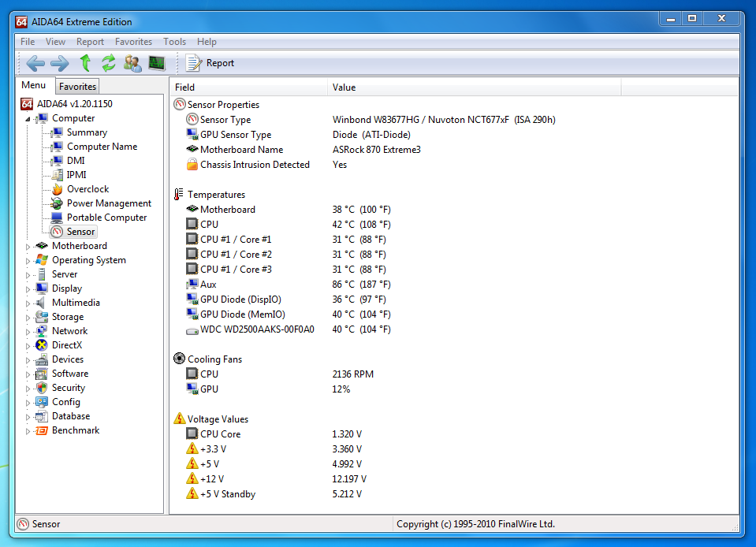756x547 pixels.
Task: Switch to the Favorites tab
Action: [x=77, y=87]
